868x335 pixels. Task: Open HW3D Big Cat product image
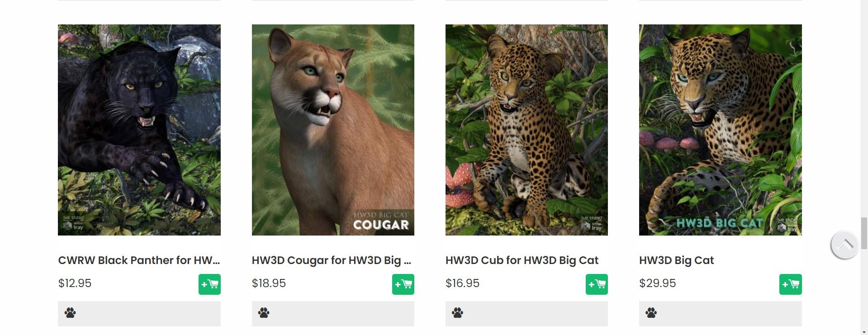[x=720, y=130]
